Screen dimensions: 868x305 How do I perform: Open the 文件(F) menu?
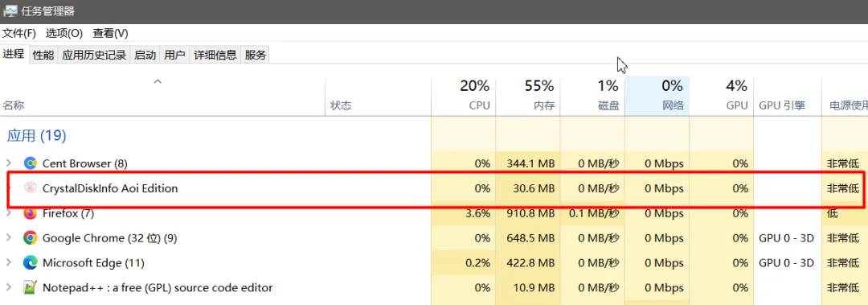(x=19, y=33)
